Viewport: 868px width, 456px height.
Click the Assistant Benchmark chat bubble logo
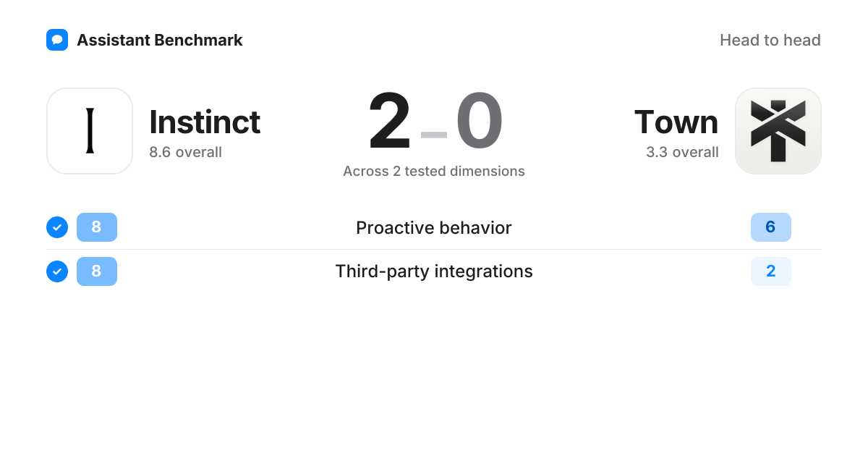click(57, 40)
